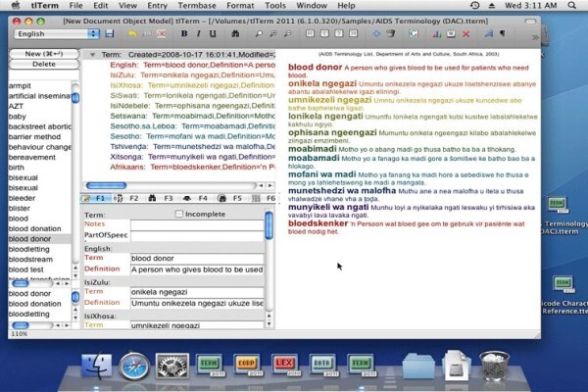Expand the toolbar overflow chevron
The height and width of the screenshot is (392, 588).
(535, 37)
